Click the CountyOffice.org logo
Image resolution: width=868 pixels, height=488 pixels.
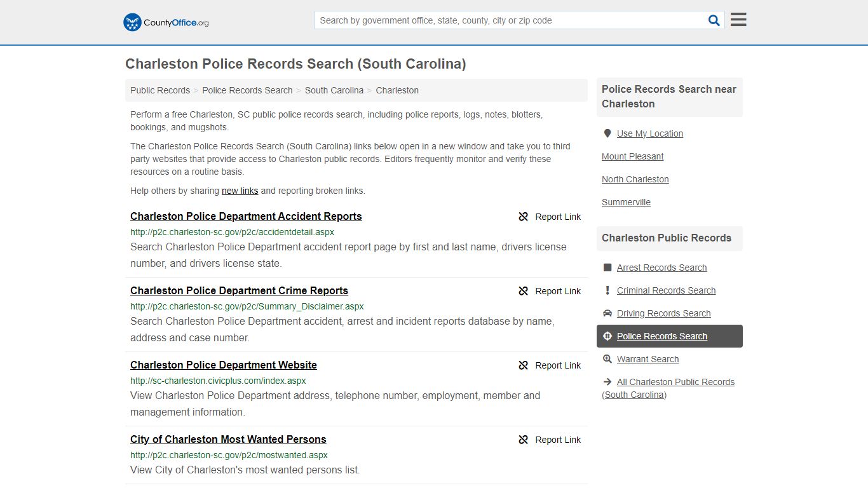pos(166,22)
